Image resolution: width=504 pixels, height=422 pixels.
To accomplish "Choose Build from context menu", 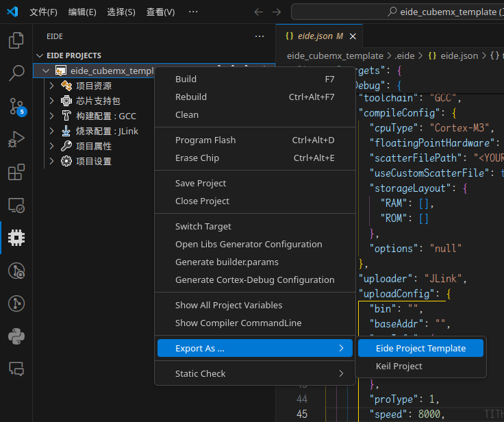I will (x=255, y=79).
